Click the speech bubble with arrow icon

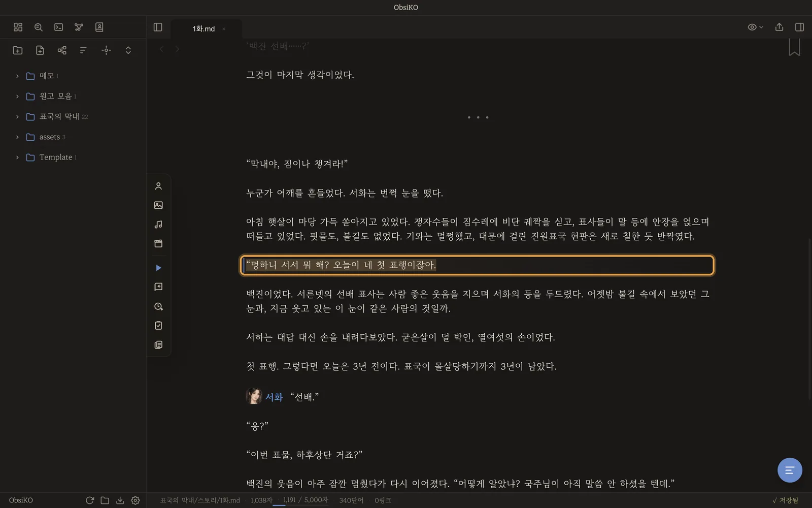(158, 287)
